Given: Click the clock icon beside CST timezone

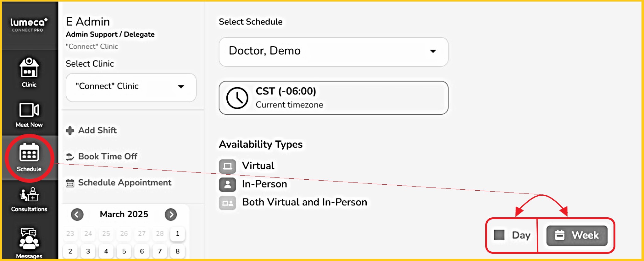Looking at the screenshot, I should pyautogui.click(x=237, y=98).
